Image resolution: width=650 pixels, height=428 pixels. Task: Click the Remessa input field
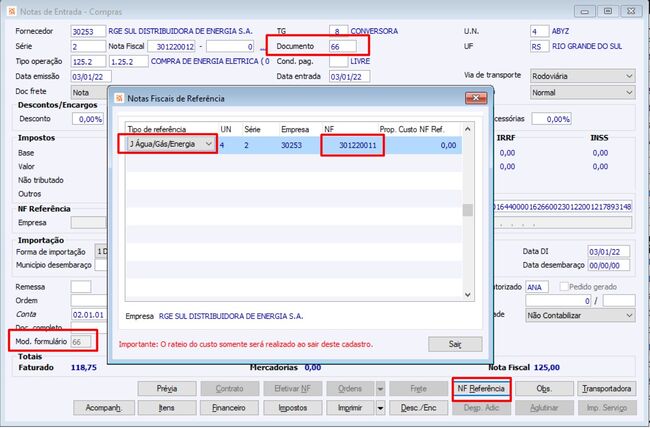tap(81, 287)
